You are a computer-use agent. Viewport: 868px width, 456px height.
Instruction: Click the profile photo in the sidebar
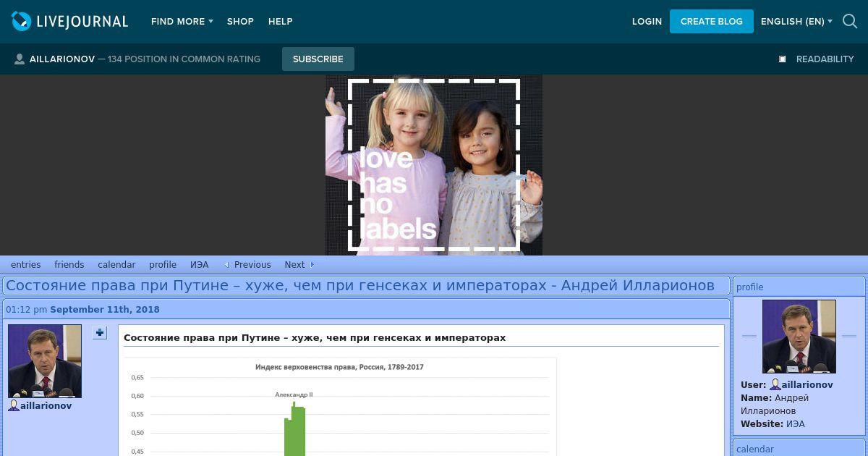point(799,337)
